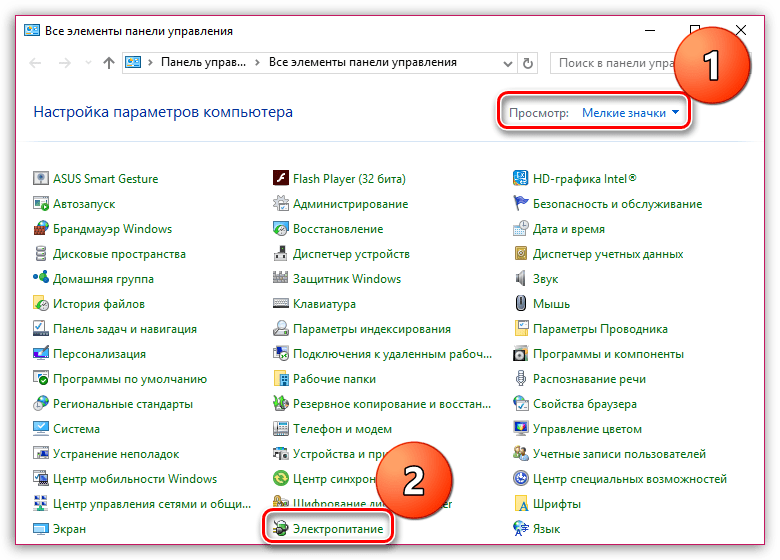The height and width of the screenshot is (560, 780).
Task: Open Свойства браузера link
Action: 585,404
